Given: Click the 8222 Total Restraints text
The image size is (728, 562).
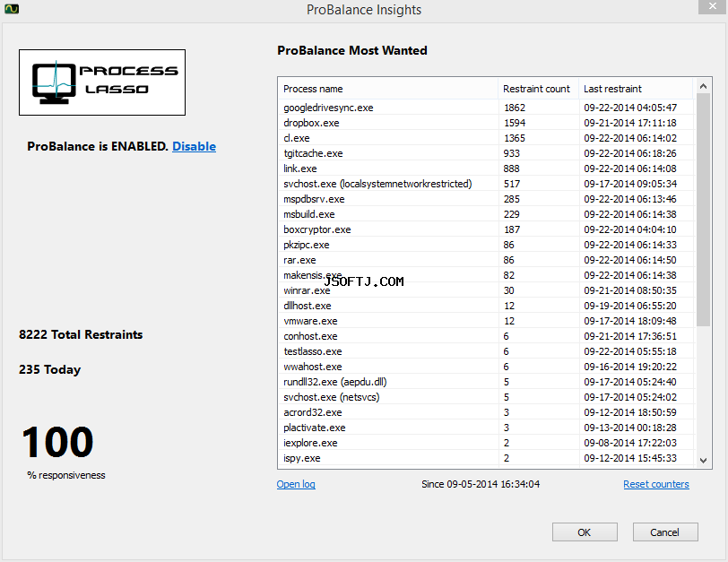Looking at the screenshot, I should click(x=81, y=334).
